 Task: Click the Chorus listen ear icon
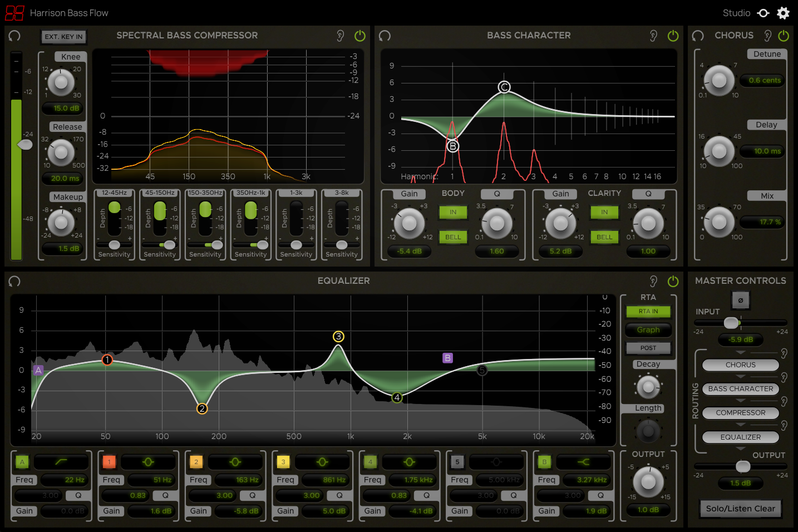point(767,36)
